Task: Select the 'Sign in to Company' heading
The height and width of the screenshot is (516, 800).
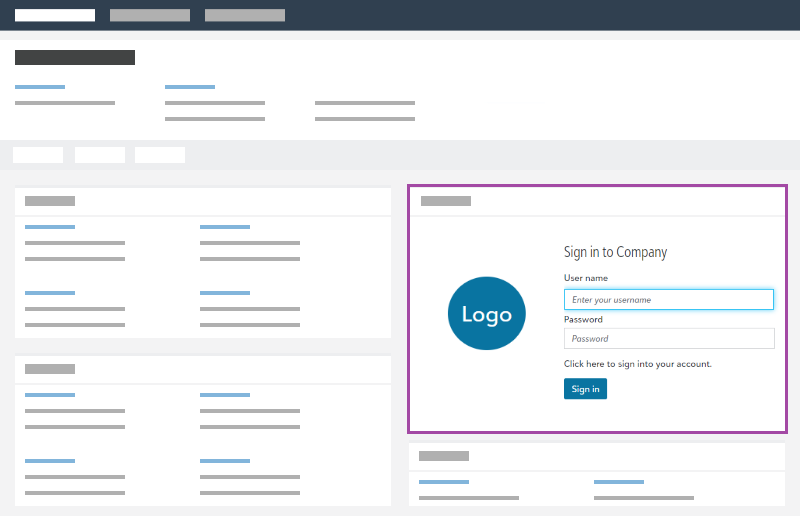Action: coord(615,252)
